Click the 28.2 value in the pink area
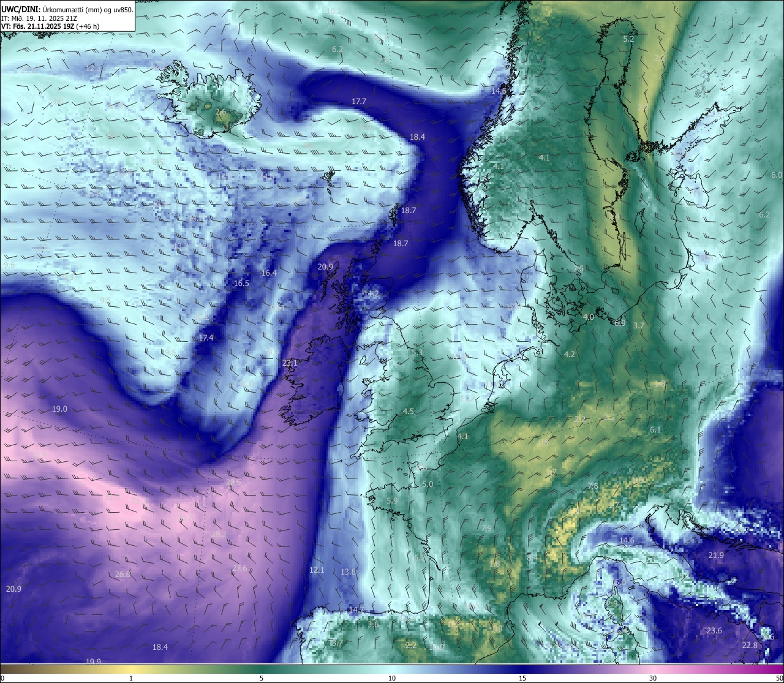784x683 pixels. click(x=219, y=534)
